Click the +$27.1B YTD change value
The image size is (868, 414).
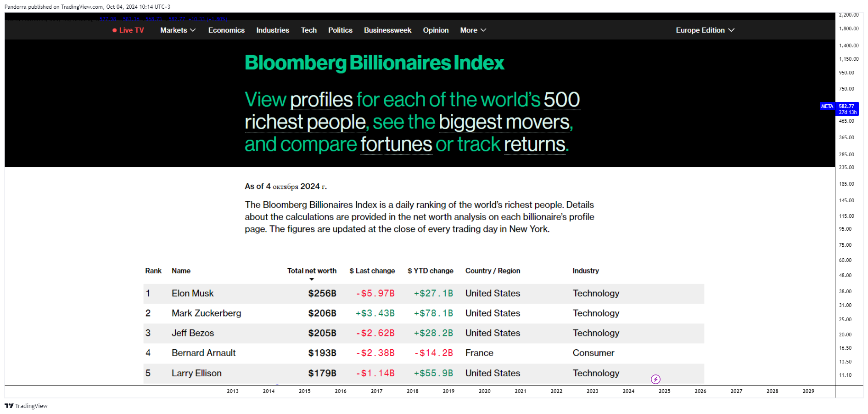tap(433, 294)
